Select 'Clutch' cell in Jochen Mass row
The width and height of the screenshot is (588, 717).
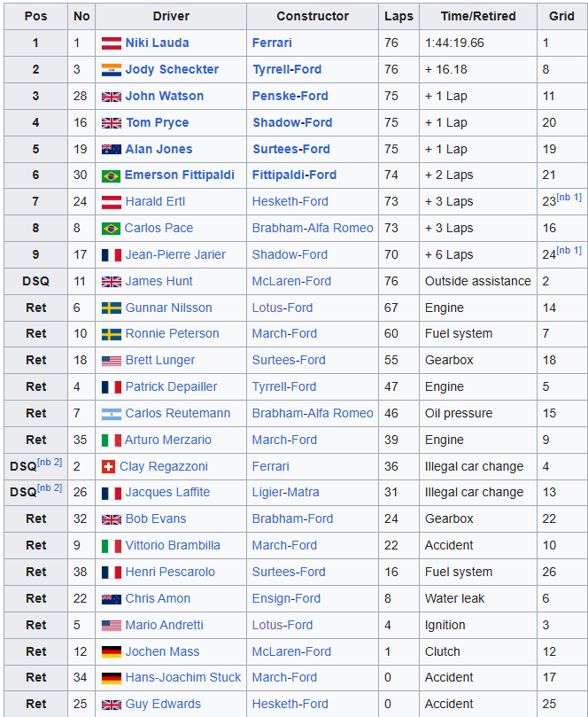point(478,651)
